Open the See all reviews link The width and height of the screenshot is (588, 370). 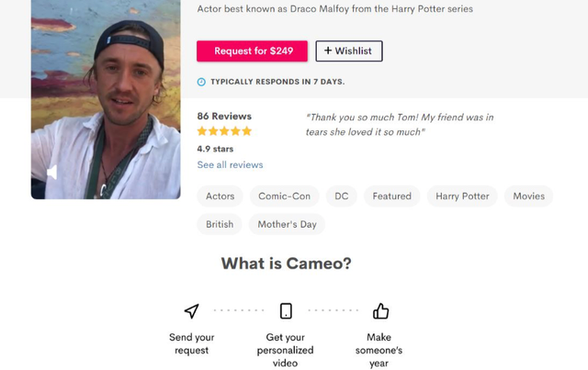click(230, 165)
